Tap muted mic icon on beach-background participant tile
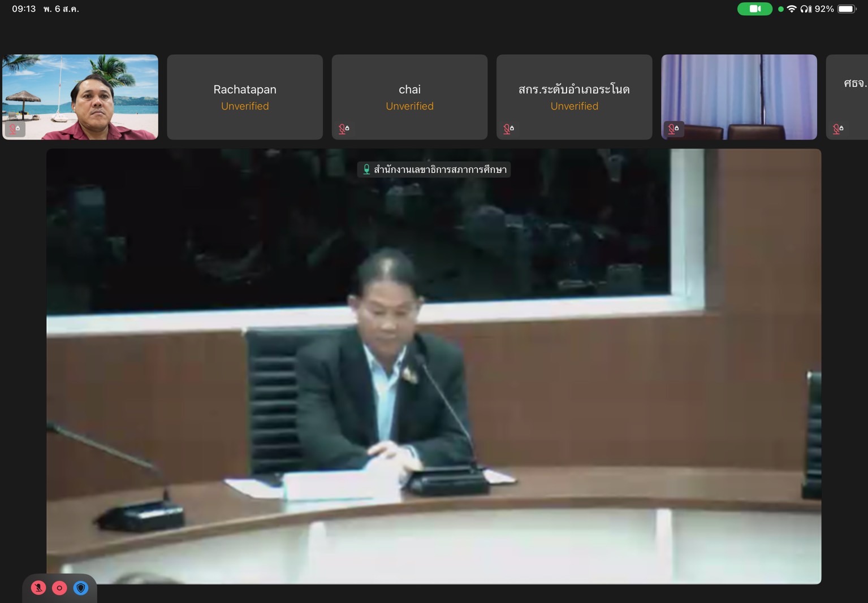This screenshot has height=603, width=868. [x=15, y=129]
